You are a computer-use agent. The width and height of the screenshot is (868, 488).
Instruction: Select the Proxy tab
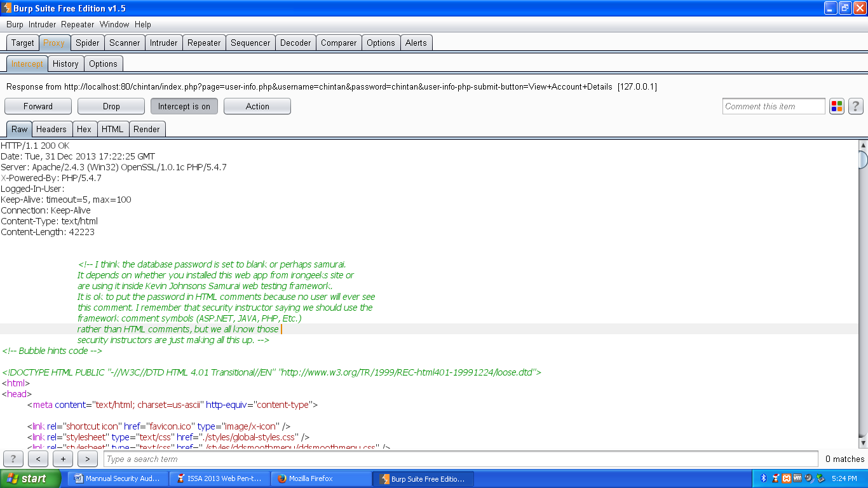(x=54, y=43)
